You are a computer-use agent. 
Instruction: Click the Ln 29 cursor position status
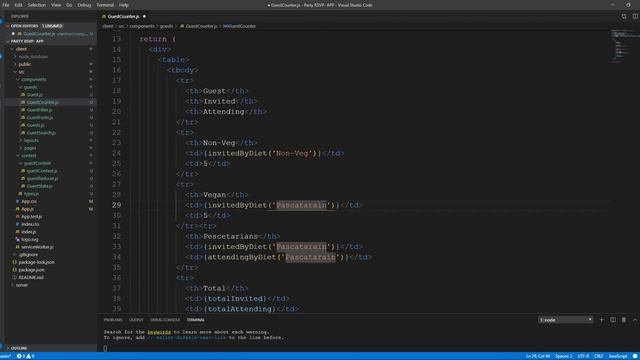pos(538,356)
